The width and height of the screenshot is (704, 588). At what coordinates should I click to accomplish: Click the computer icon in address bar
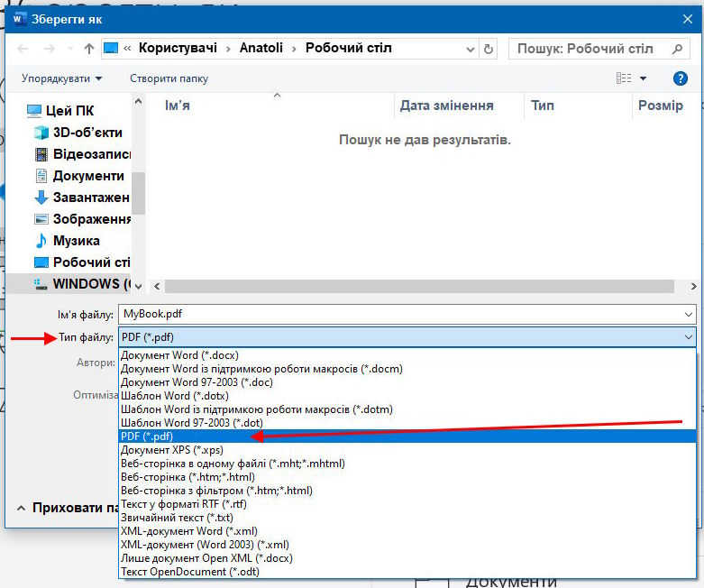pyautogui.click(x=111, y=48)
